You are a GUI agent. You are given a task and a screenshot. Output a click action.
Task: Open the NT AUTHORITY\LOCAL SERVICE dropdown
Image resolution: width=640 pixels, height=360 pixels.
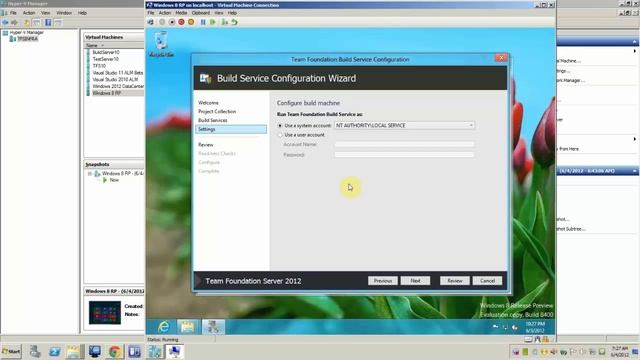pos(404,125)
